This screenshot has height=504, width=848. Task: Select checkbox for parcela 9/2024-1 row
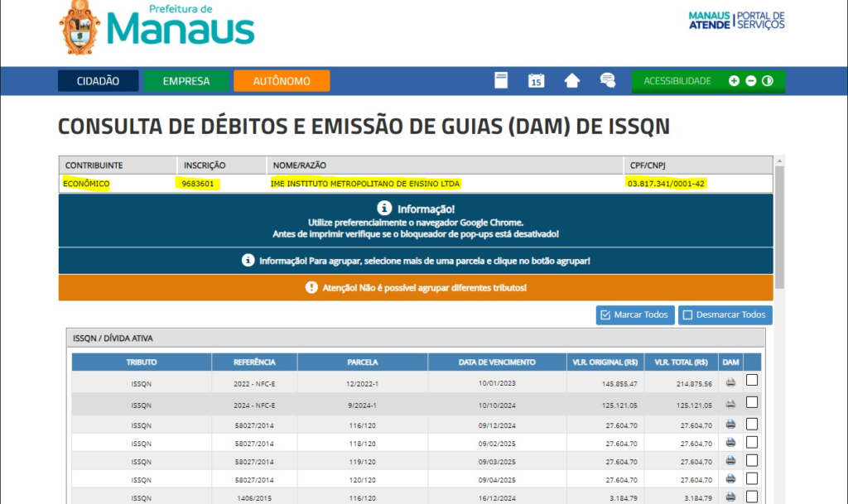[x=752, y=403]
